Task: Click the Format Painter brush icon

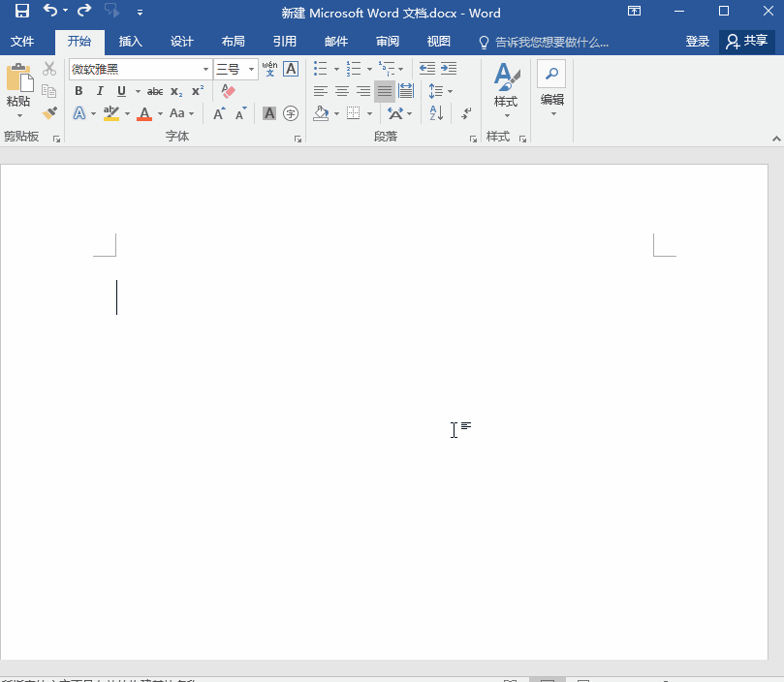Action: tap(49, 113)
